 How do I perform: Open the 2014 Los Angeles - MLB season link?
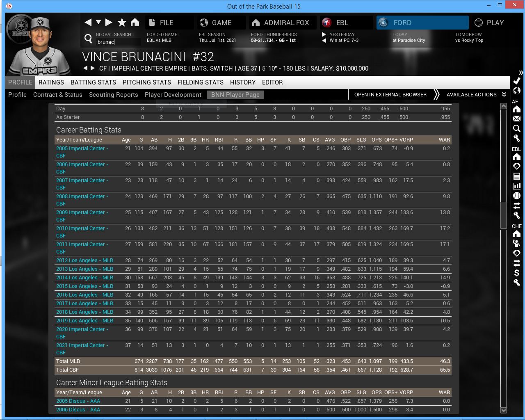pyautogui.click(x=84, y=278)
